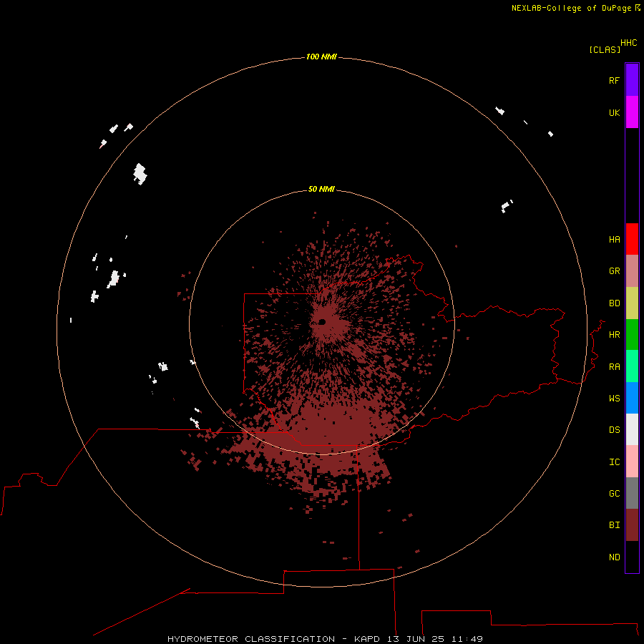Click the HR green color swatch
644x644 pixels.
point(632,335)
